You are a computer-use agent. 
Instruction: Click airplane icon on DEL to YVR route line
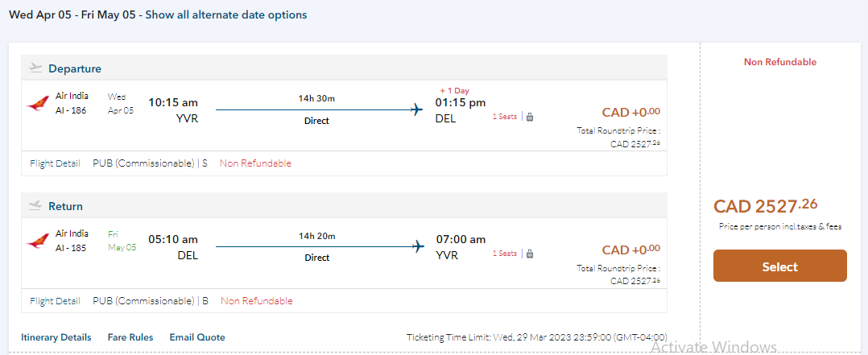point(417,247)
